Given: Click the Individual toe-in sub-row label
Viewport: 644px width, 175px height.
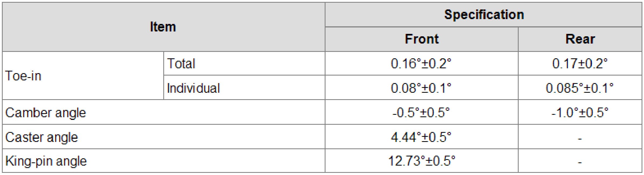Looking at the screenshot, I should tap(193, 88).
